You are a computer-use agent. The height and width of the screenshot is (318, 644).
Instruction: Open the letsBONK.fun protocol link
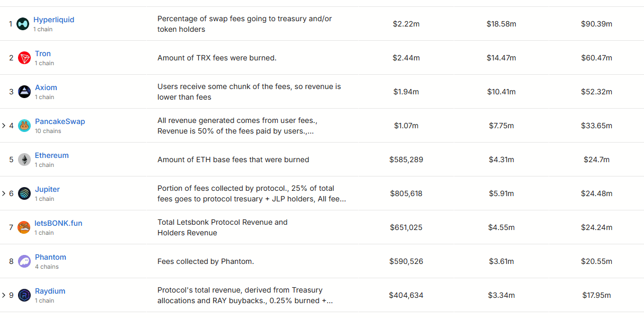pos(59,223)
